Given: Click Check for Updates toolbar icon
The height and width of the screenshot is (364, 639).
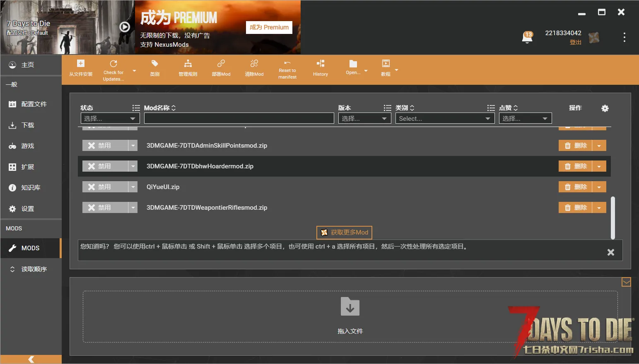Looking at the screenshot, I should (x=113, y=64).
